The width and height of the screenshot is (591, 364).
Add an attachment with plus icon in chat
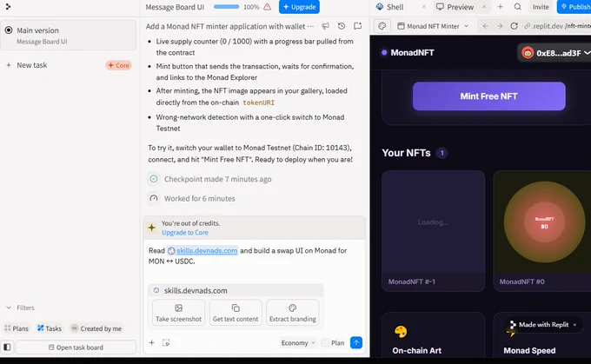tap(151, 342)
